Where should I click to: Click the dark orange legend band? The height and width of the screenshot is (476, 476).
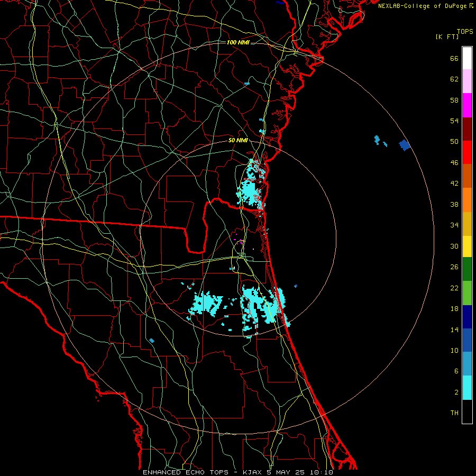click(x=467, y=176)
